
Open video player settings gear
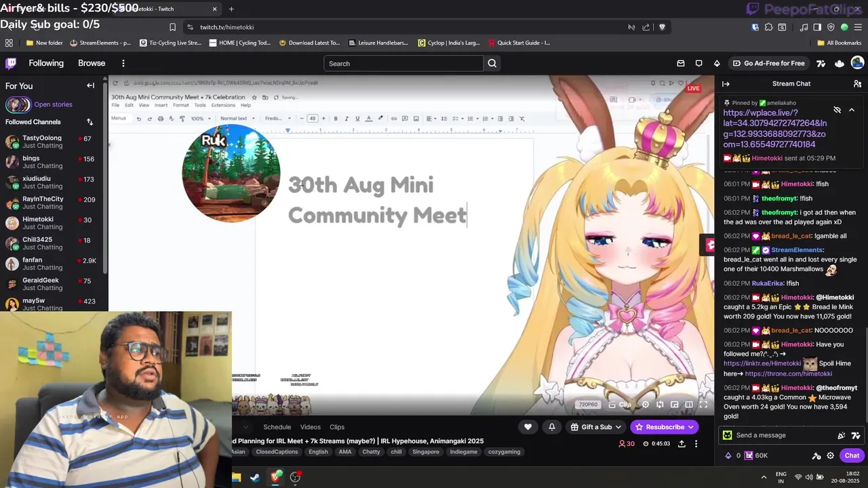click(x=645, y=405)
